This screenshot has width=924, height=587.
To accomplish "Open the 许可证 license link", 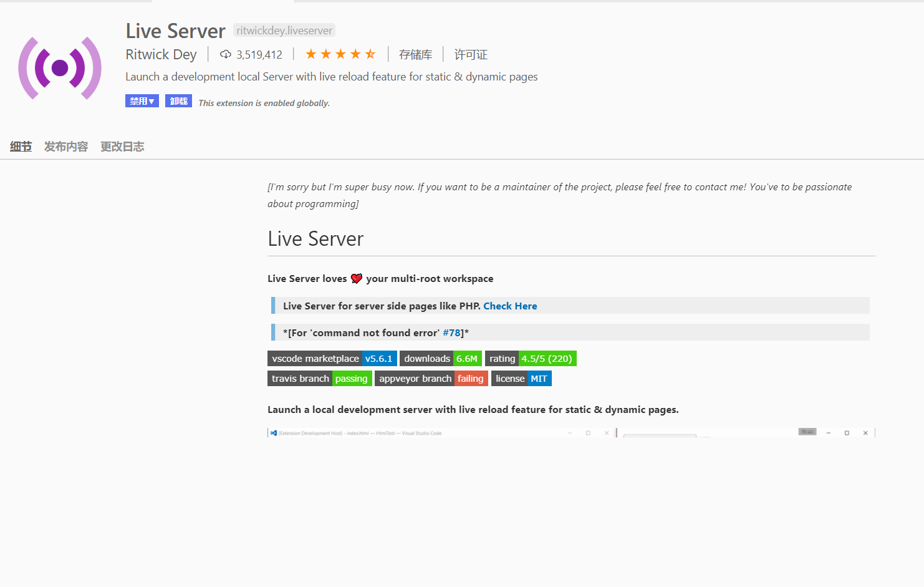I will [x=470, y=54].
